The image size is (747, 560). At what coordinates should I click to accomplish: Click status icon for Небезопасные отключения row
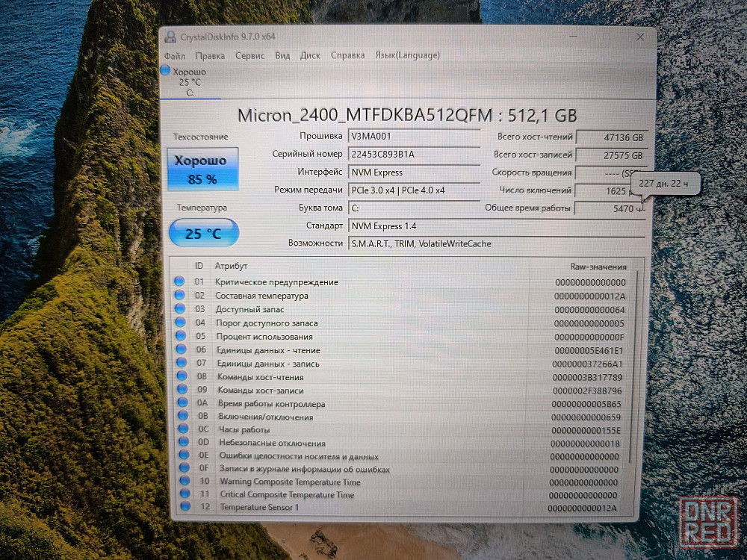coord(181,443)
